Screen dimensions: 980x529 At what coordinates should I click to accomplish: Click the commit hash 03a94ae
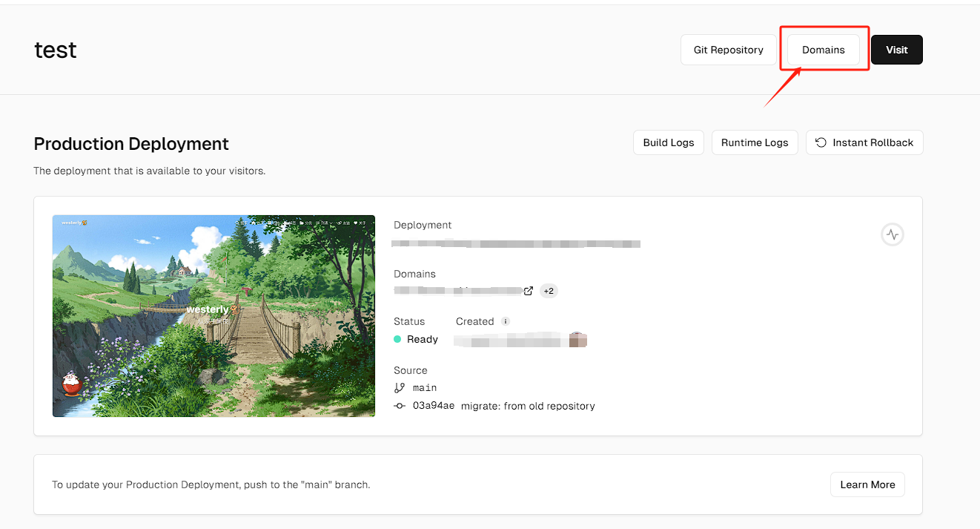tap(434, 406)
